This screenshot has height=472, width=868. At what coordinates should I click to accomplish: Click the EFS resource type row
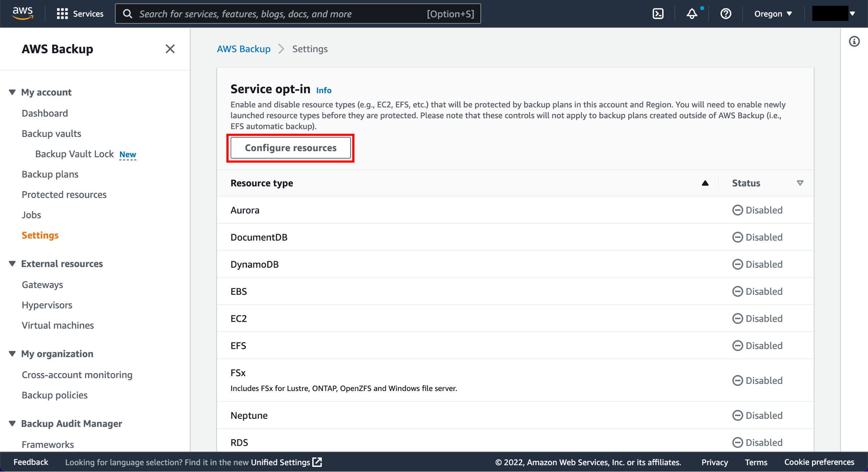point(515,346)
